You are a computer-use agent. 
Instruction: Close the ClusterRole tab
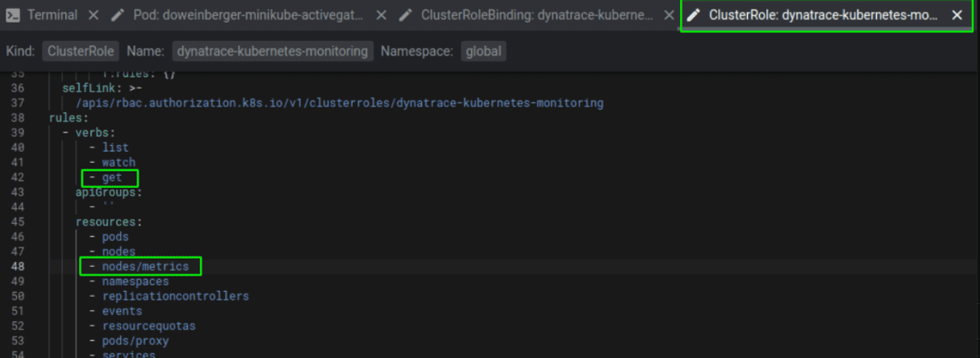(x=957, y=15)
